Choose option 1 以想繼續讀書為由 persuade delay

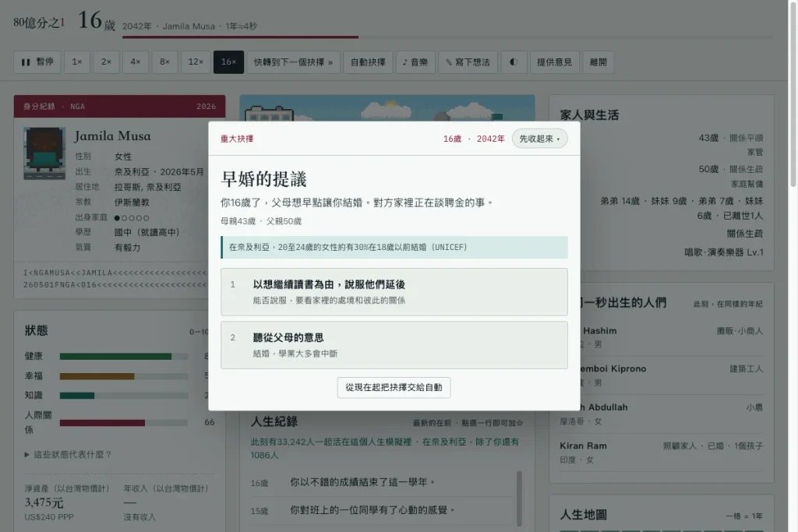(394, 292)
